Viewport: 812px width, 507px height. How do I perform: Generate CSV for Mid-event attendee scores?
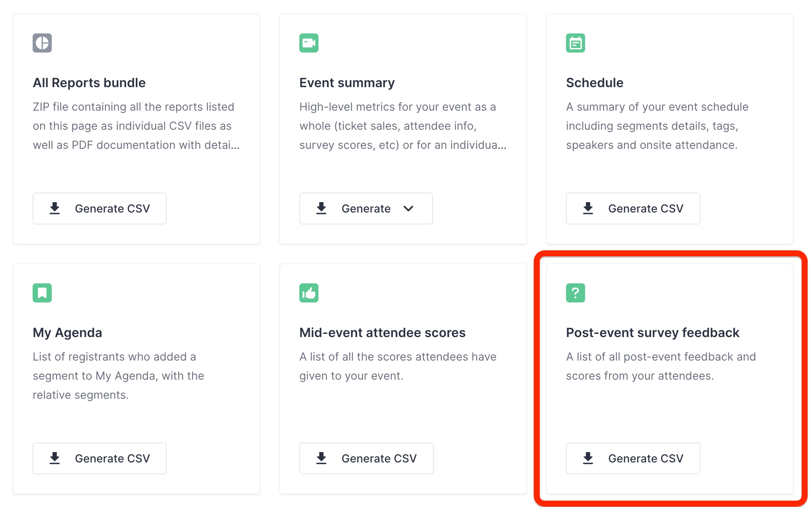366,458
